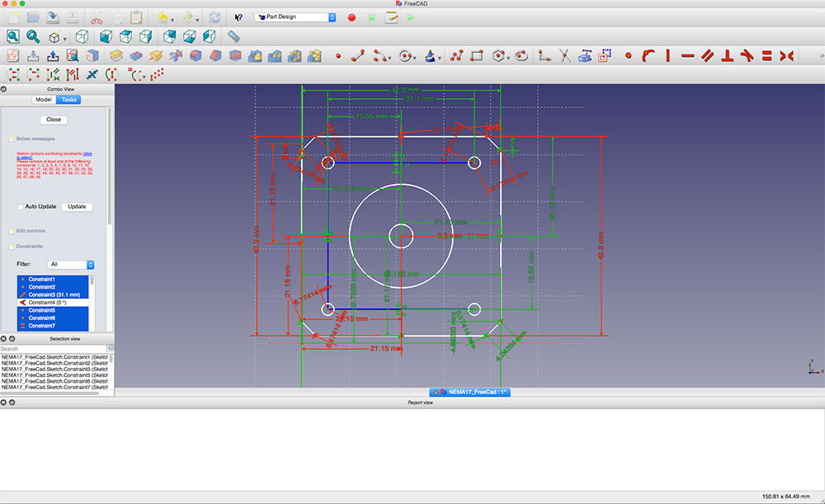
Task: Click the Trim edge tool icon
Action: (564, 56)
